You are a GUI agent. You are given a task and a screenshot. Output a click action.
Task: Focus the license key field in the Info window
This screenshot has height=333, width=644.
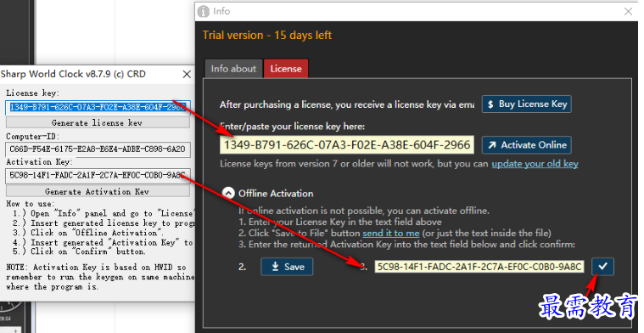[347, 144]
